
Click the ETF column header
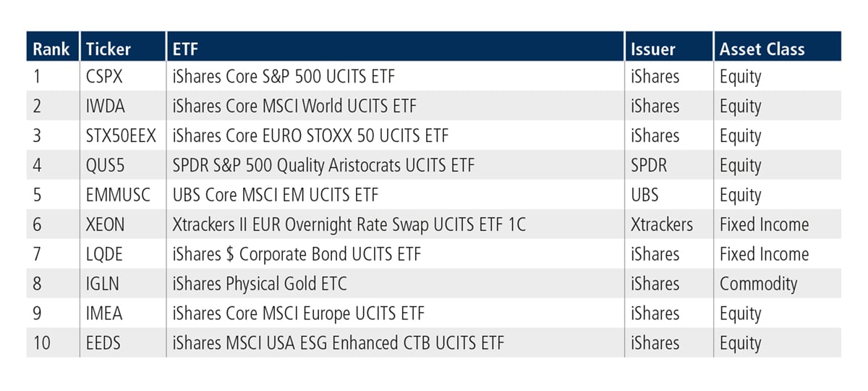click(185, 49)
